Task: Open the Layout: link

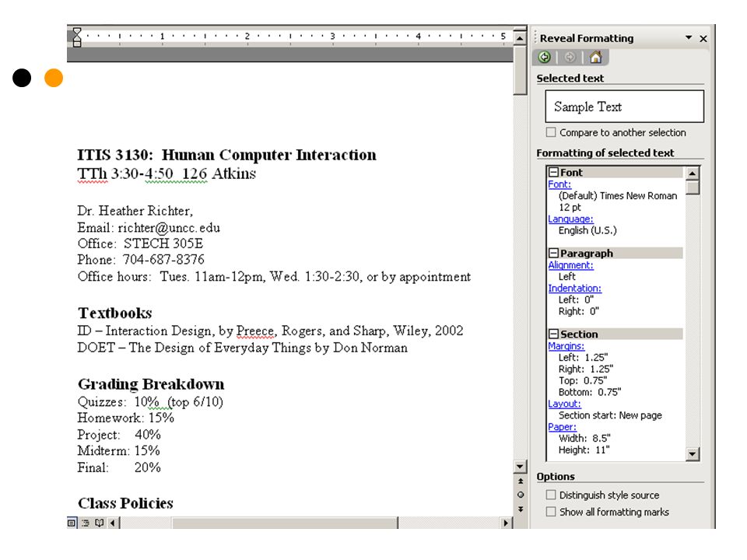Action: 565,404
